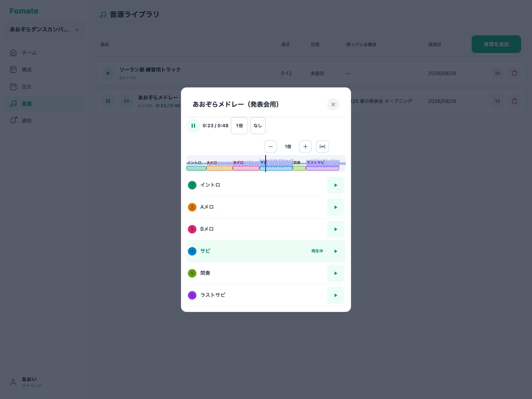Select the Aメロ segment on the waveform
Viewport: 532px width, 399px height.
pyautogui.click(x=220, y=168)
